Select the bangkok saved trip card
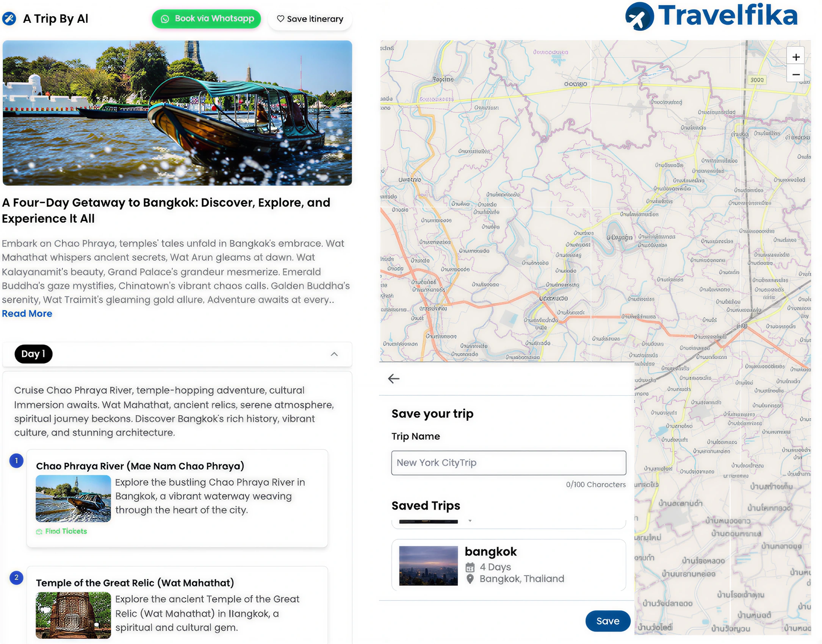 [509, 565]
